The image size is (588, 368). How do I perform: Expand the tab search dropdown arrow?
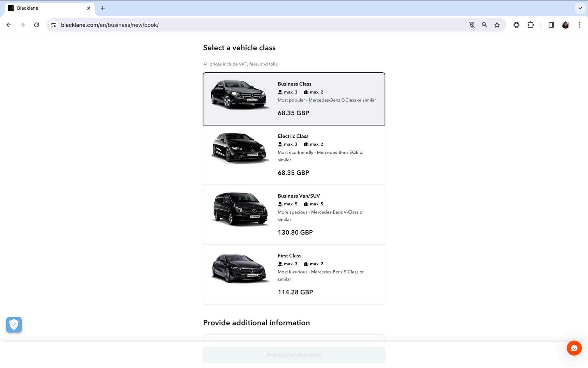click(580, 8)
